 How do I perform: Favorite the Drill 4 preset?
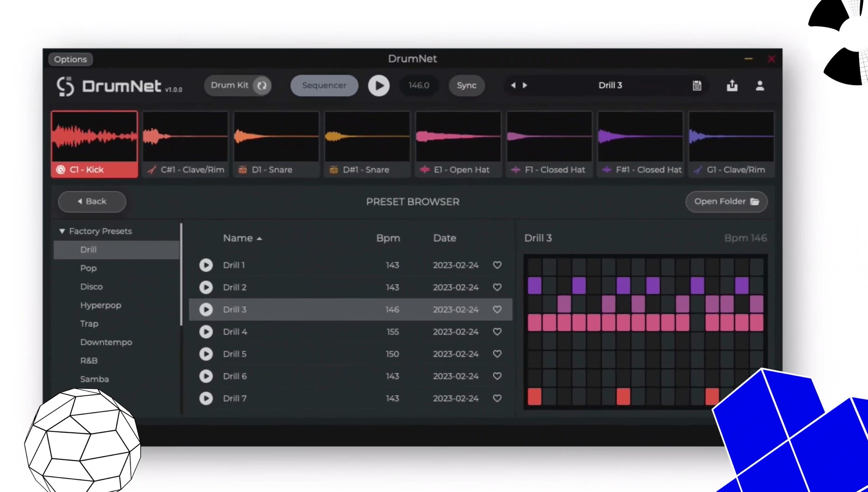pos(497,331)
